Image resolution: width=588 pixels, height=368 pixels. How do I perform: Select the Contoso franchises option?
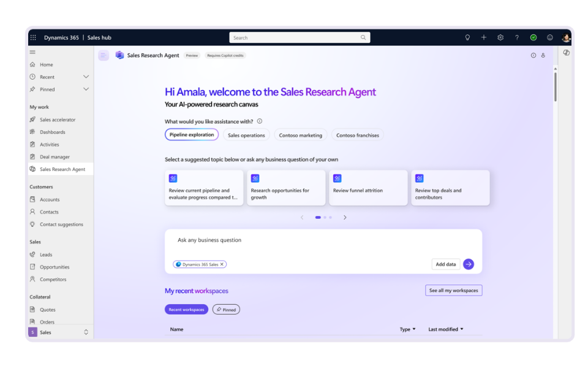(357, 135)
